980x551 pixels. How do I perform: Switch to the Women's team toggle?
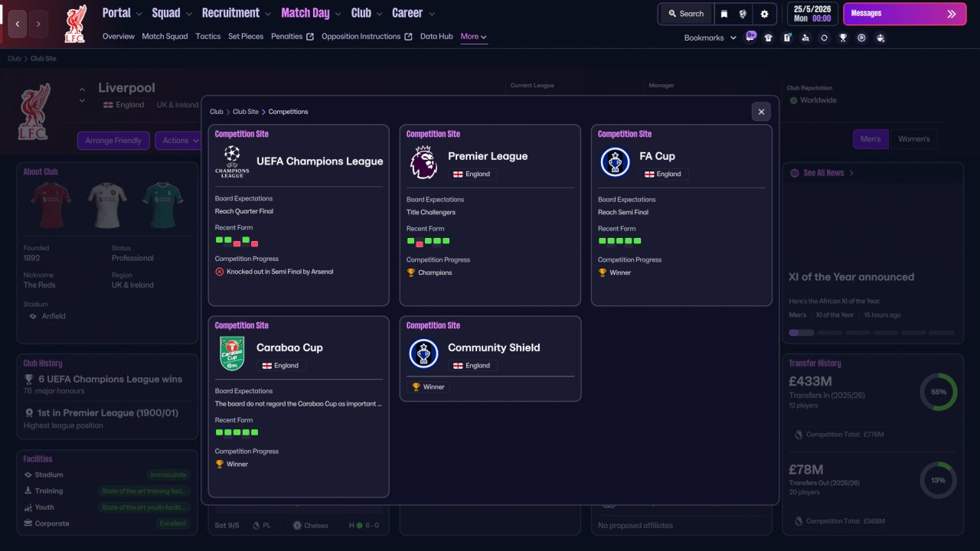point(913,139)
